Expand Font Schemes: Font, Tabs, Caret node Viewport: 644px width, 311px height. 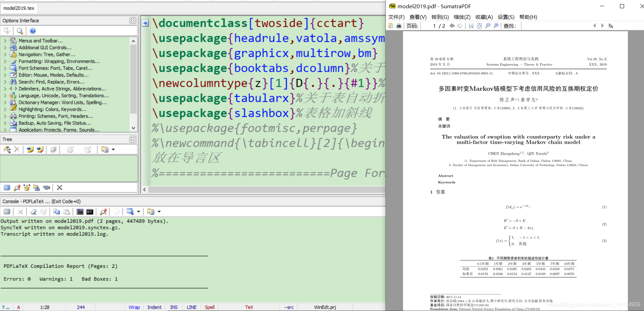[5, 68]
